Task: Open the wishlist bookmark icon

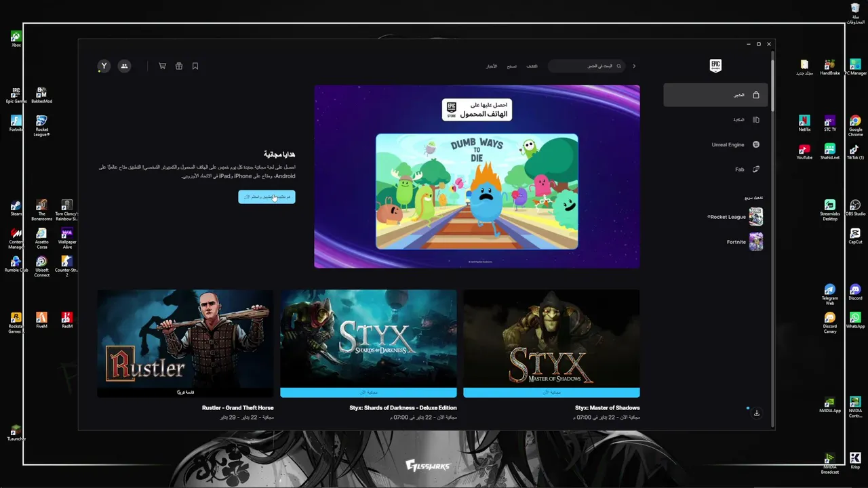Action: (195, 66)
